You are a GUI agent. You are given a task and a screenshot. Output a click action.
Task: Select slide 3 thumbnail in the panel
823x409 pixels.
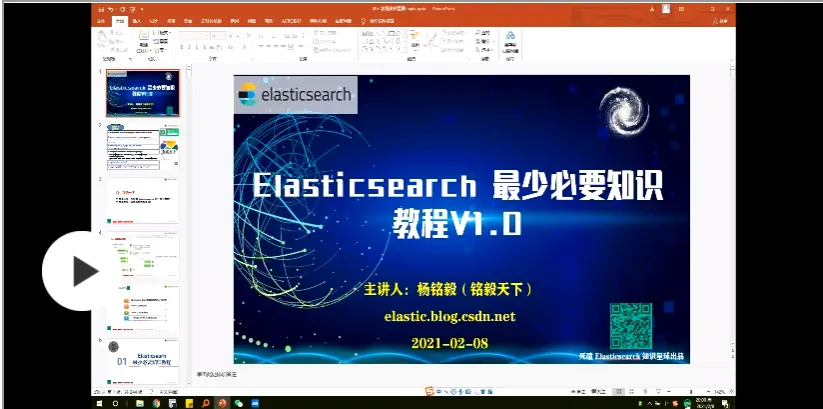pyautogui.click(x=143, y=201)
